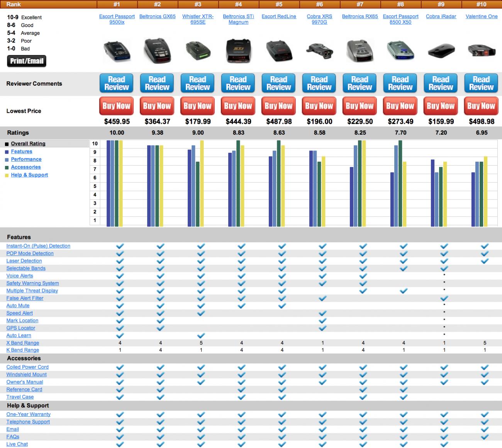Select Overall Rating in chart legend
The height and width of the screenshot is (448, 502).
28,144
